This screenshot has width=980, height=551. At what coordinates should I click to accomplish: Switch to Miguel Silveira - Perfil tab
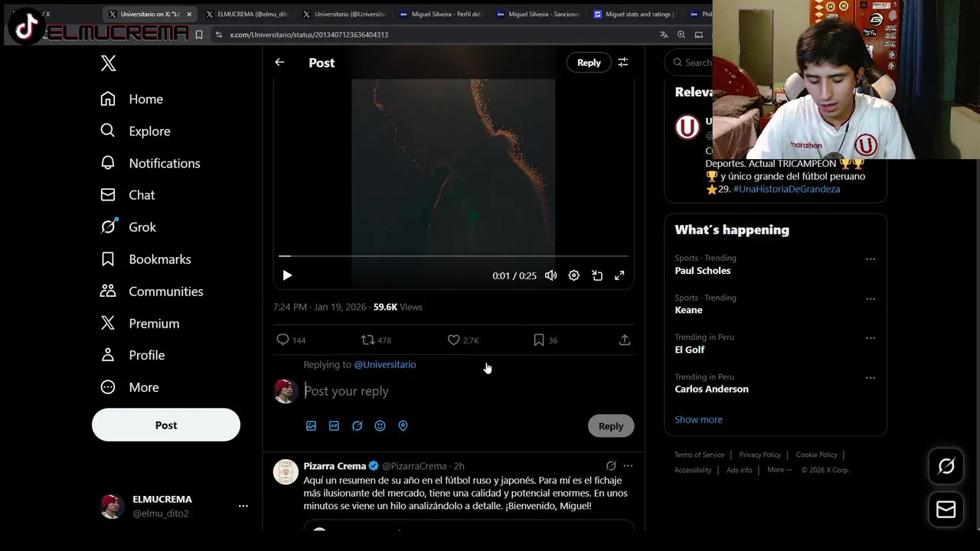[441, 14]
